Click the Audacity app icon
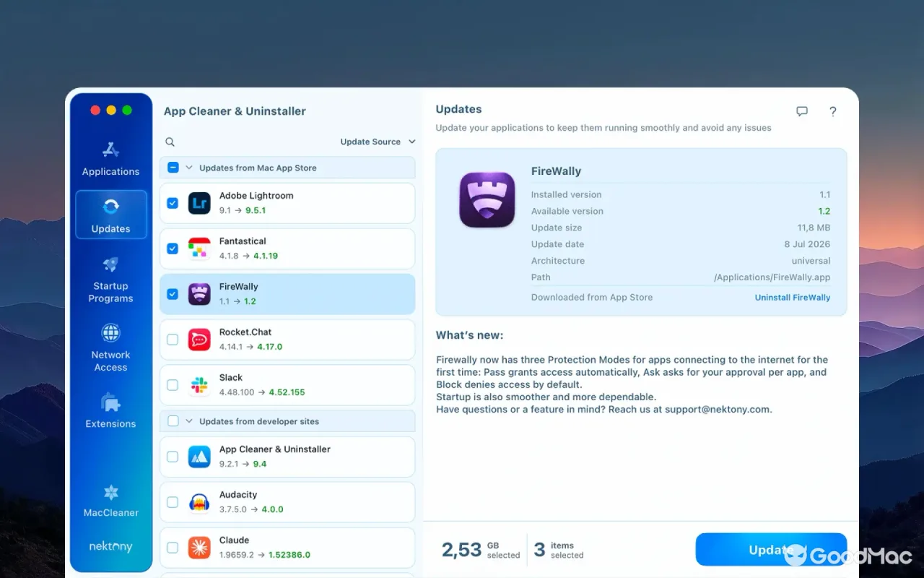 pyautogui.click(x=199, y=502)
